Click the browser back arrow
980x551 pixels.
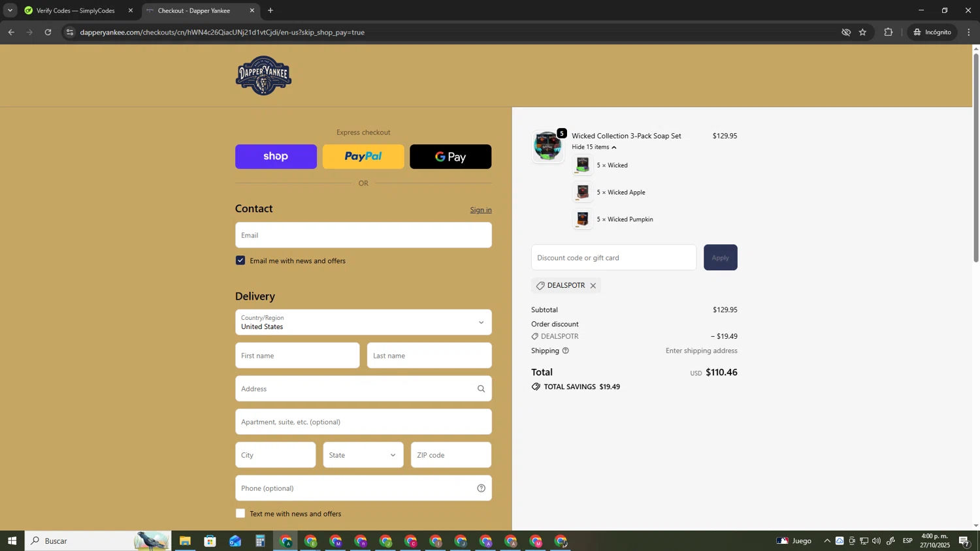click(11, 32)
